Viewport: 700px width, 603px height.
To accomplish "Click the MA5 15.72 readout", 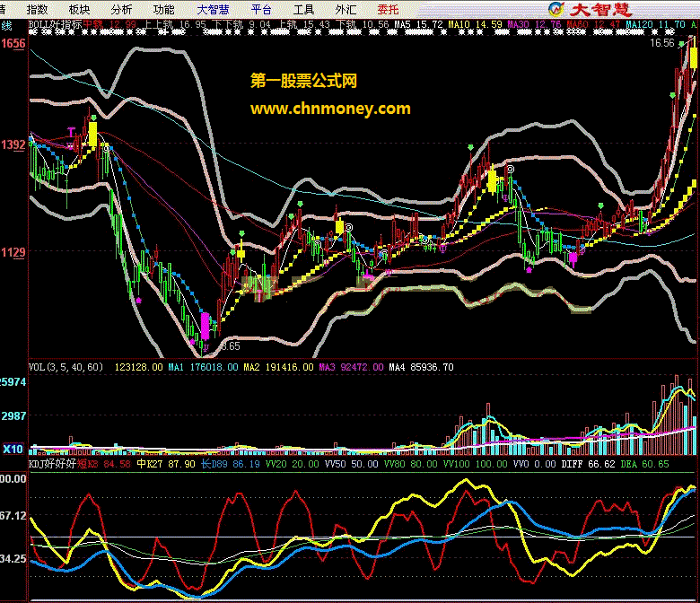I will click(x=419, y=24).
